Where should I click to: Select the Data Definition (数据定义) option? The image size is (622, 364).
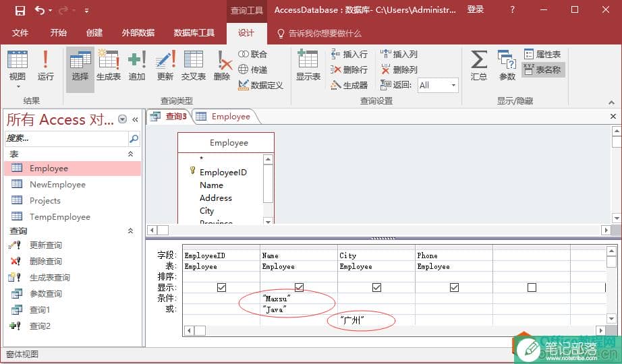260,85
